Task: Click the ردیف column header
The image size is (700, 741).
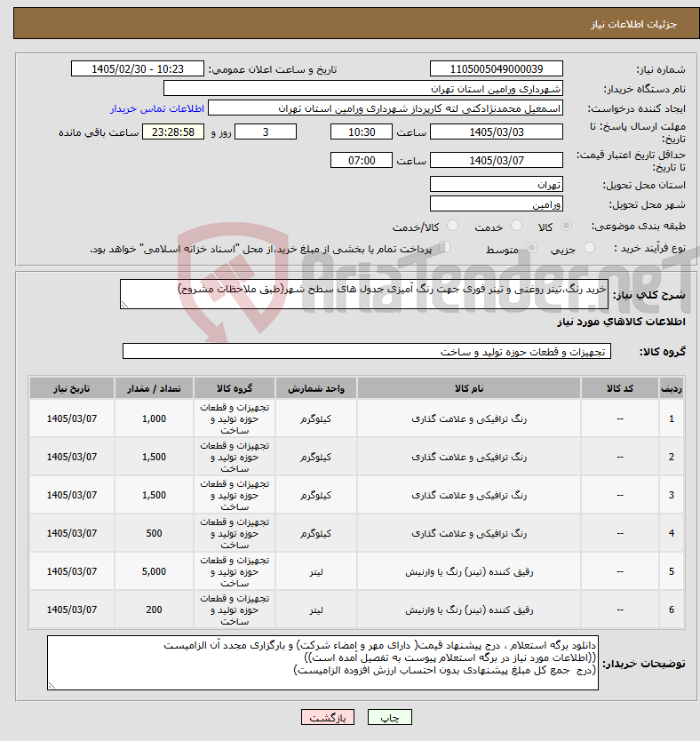Action: (x=672, y=388)
